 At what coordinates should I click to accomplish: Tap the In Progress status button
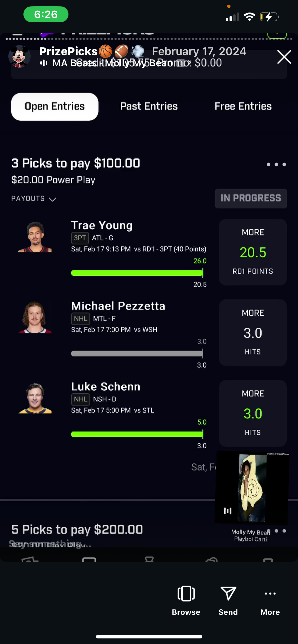tap(251, 198)
